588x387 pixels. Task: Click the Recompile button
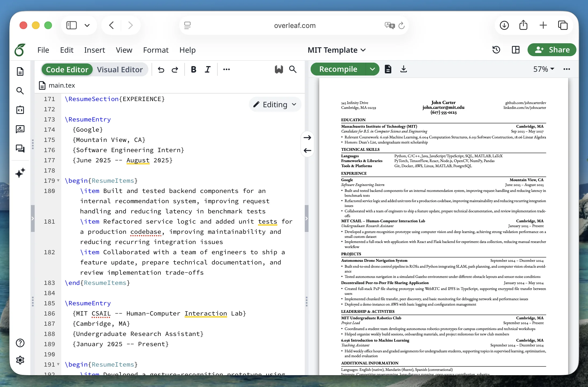tap(338, 69)
